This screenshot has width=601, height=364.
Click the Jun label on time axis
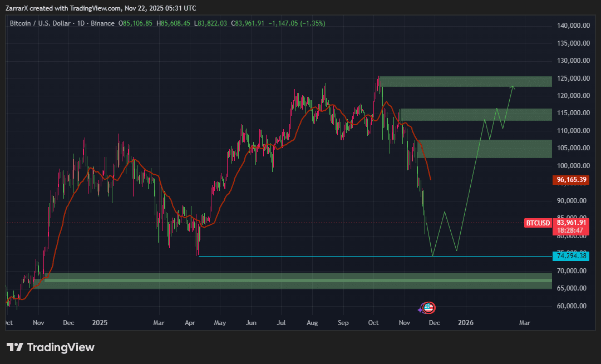251,323
